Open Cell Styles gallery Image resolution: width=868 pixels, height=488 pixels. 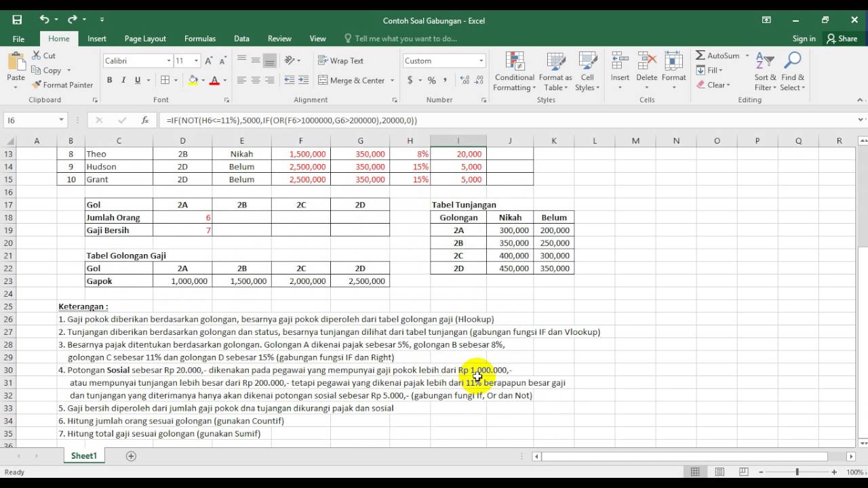(587, 72)
